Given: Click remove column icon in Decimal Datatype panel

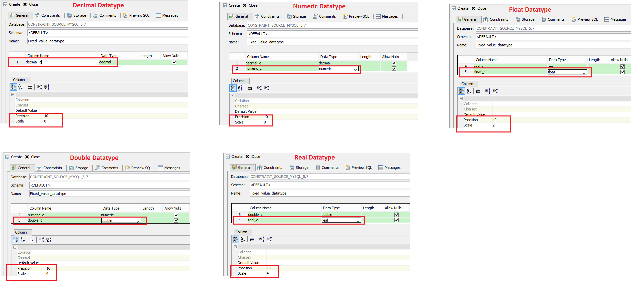Looking at the screenshot, I should click(x=47, y=87).
